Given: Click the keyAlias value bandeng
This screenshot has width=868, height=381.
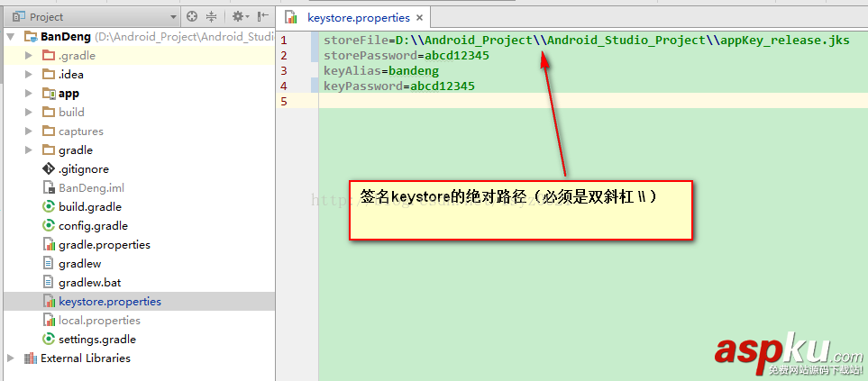Looking at the screenshot, I should pos(414,71).
